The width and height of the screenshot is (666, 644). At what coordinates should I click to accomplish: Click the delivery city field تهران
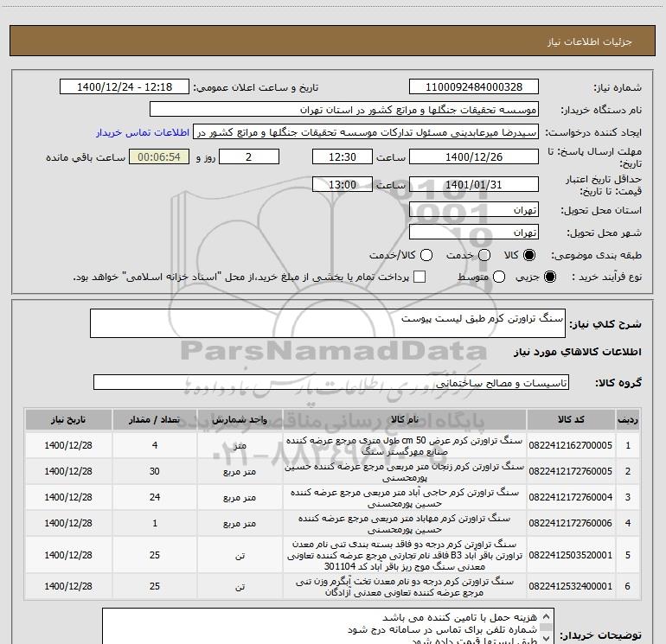[x=474, y=233]
